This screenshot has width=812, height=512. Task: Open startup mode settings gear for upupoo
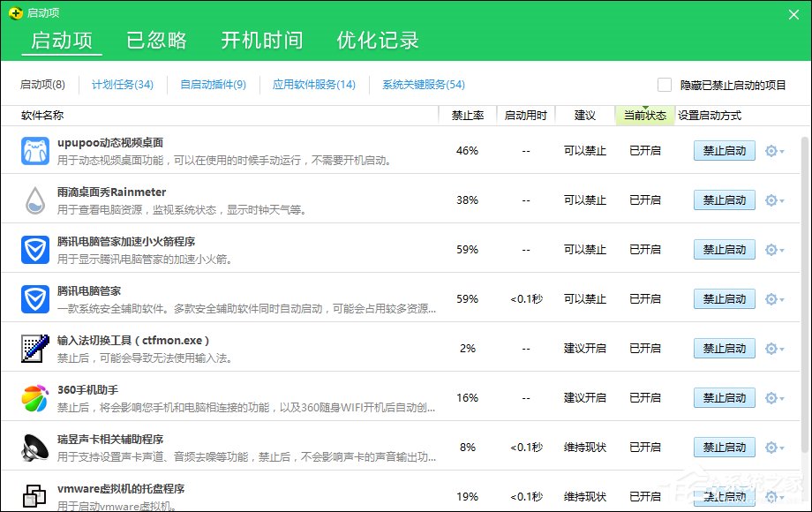[771, 150]
